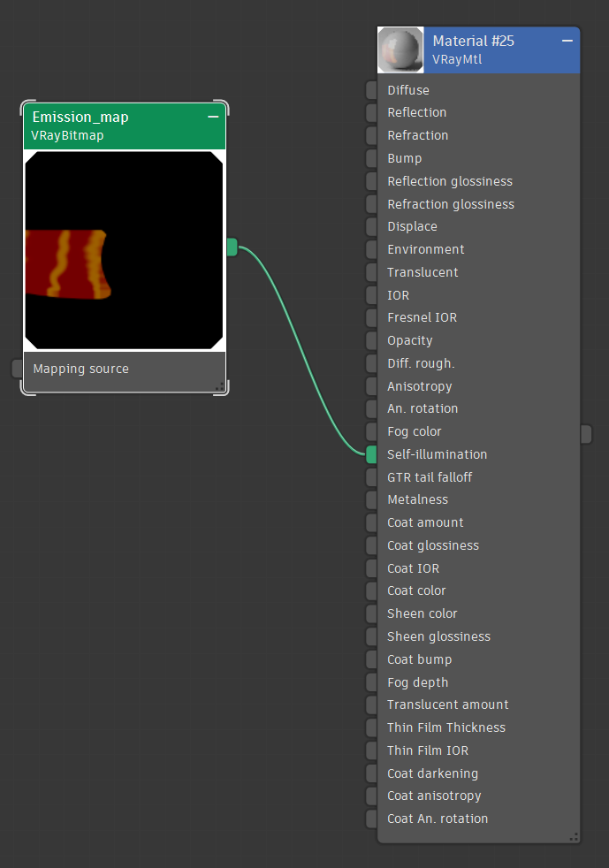This screenshot has height=868, width=609.
Task: Click the Material #25 sphere preview thumbnail
Action: click(400, 49)
